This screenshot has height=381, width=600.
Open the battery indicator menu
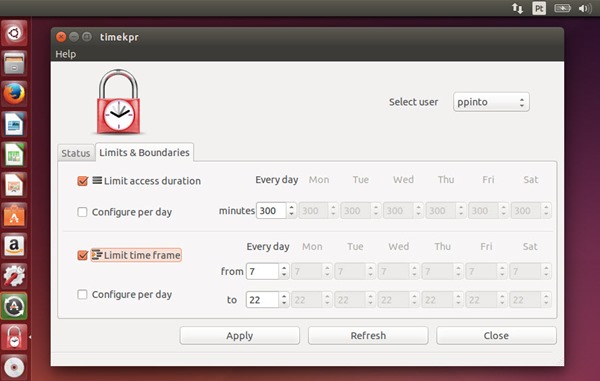tap(562, 8)
